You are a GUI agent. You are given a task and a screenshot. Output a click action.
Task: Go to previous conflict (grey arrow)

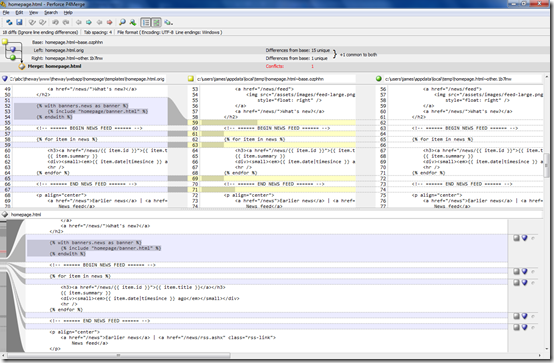(x=99, y=22)
